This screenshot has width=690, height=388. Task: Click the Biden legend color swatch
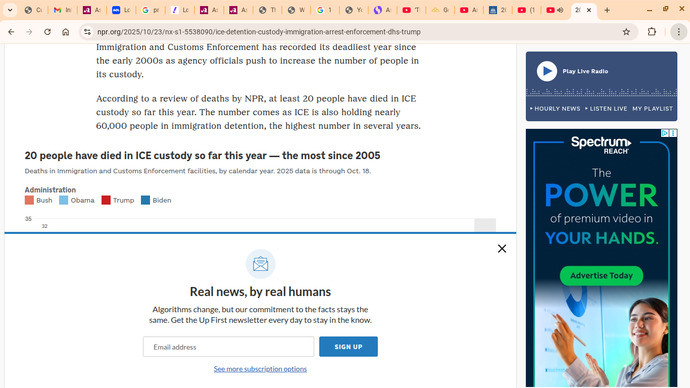(145, 200)
